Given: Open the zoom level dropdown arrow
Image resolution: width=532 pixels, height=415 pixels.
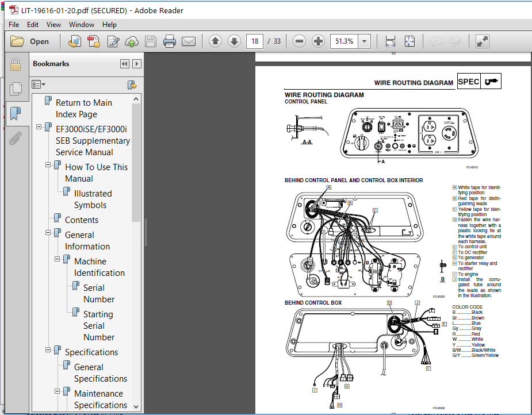Looking at the screenshot, I should tap(365, 41).
